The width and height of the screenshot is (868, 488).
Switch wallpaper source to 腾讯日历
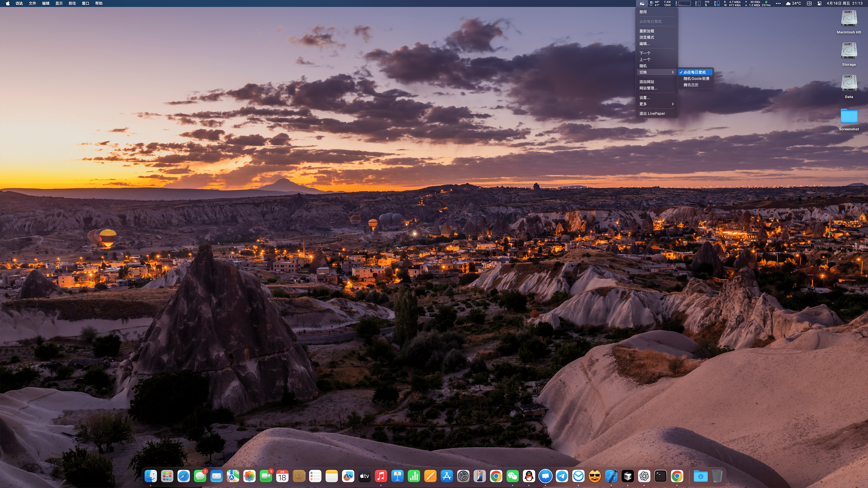(695, 85)
